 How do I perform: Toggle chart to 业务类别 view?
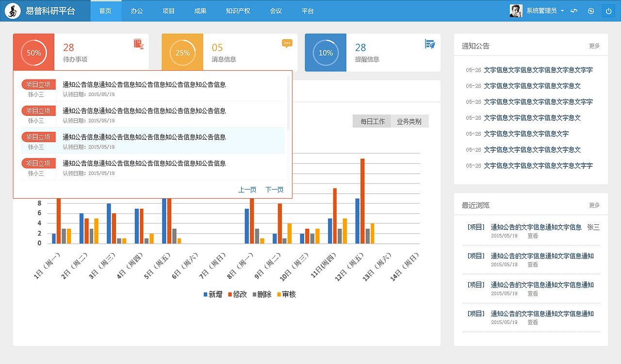[409, 121]
